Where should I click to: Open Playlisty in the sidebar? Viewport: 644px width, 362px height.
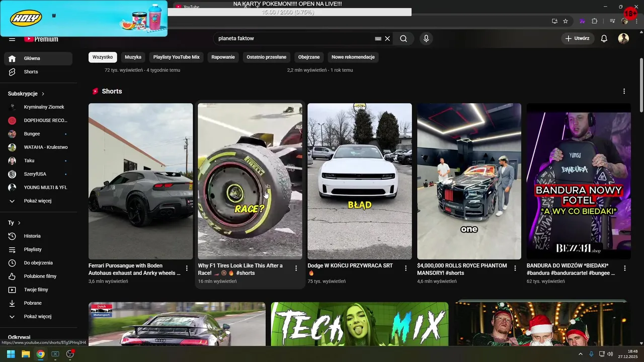[x=38, y=249]
